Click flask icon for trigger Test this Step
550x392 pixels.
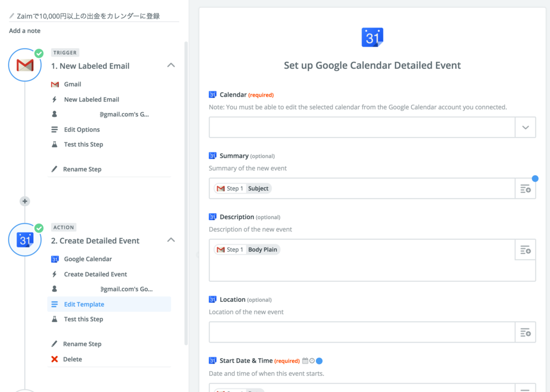(x=54, y=144)
